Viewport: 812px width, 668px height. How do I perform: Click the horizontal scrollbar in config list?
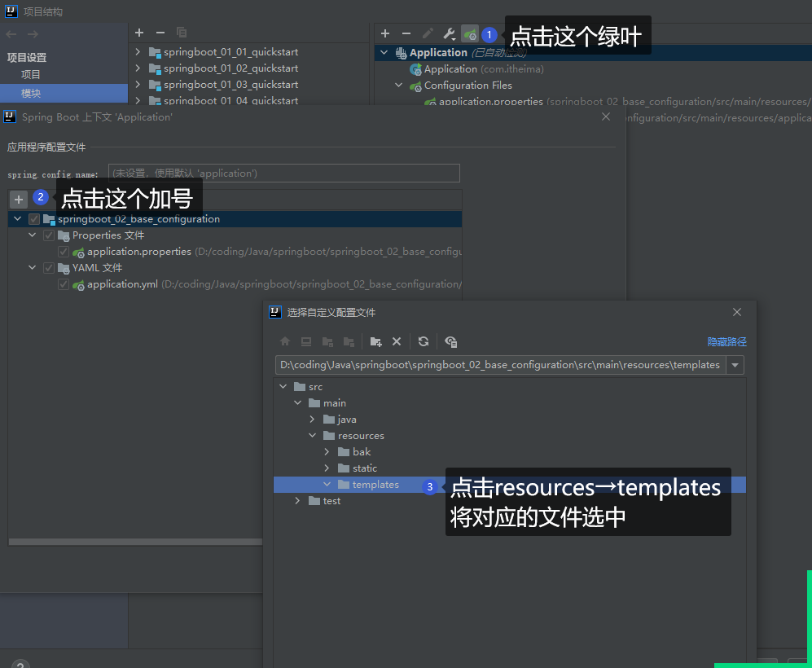pos(136,542)
